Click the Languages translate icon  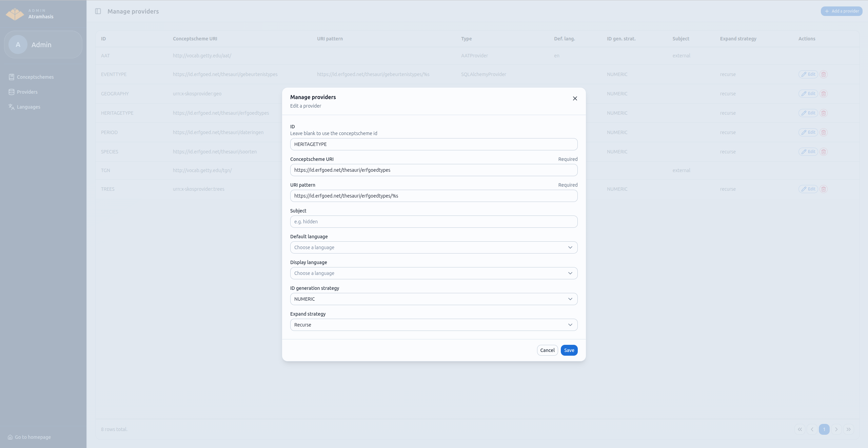tap(12, 107)
